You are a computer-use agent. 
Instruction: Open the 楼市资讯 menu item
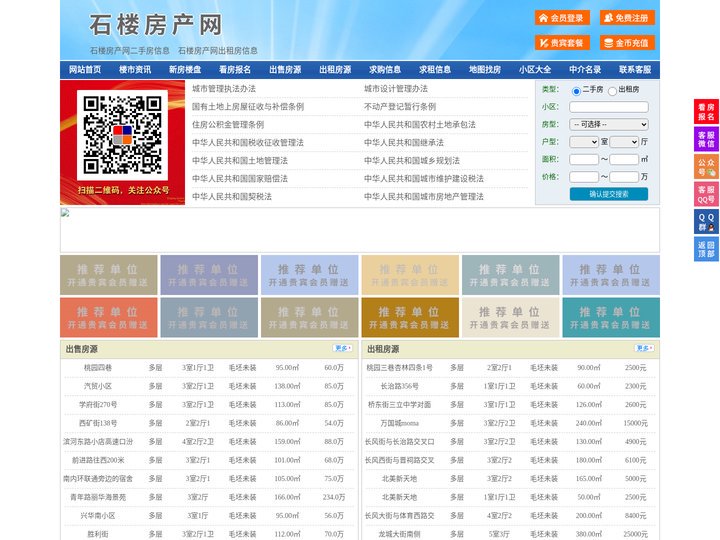click(135, 70)
